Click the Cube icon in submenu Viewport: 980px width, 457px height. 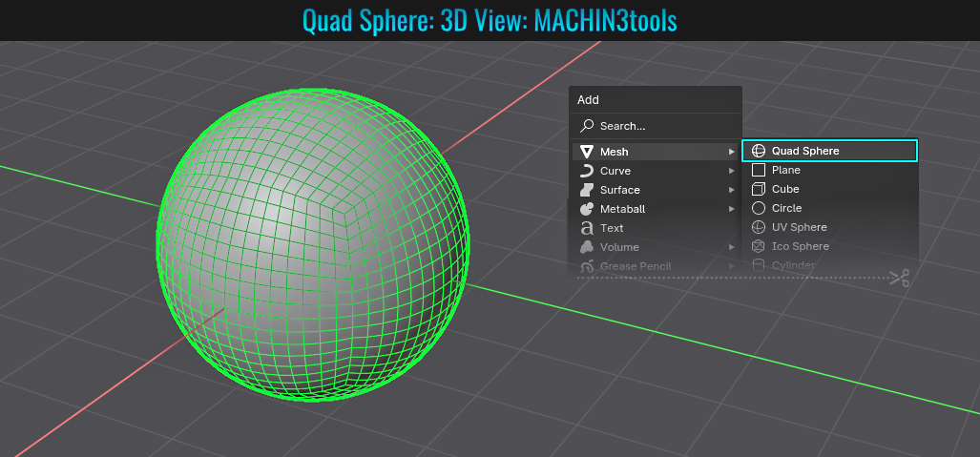click(x=758, y=189)
